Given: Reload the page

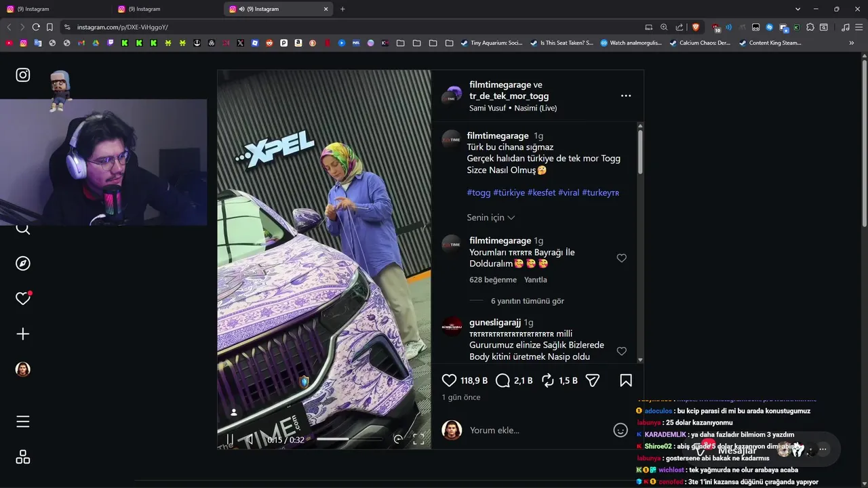Looking at the screenshot, I should click(36, 27).
